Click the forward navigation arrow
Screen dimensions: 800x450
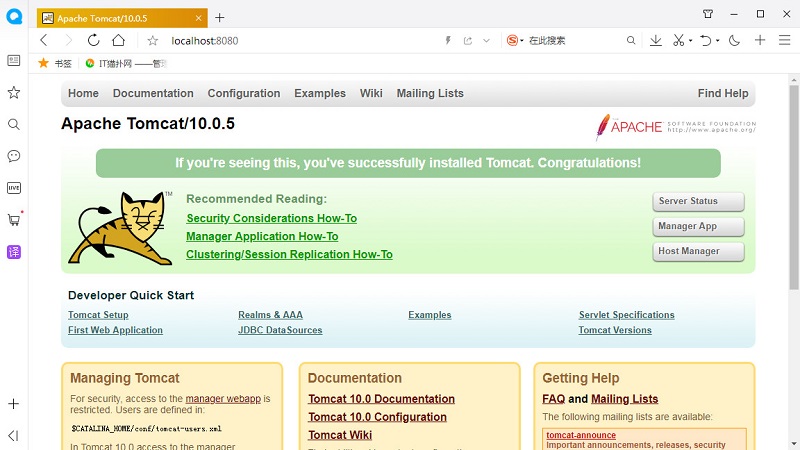tap(68, 40)
